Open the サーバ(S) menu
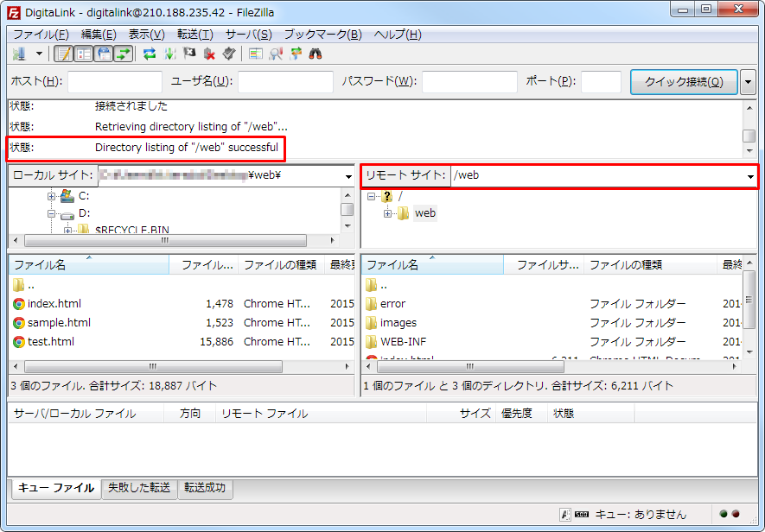Screen dimensions: 765x532 click(x=248, y=35)
